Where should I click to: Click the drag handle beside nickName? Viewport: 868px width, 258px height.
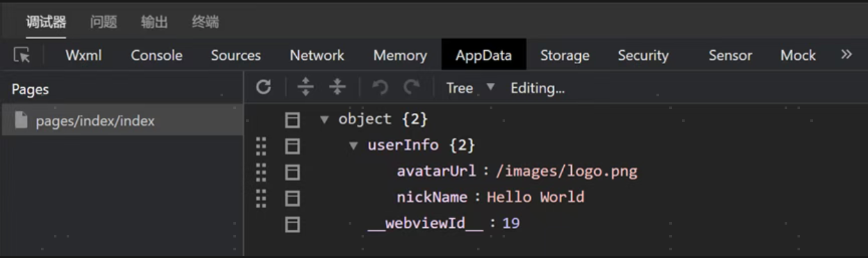point(261,198)
